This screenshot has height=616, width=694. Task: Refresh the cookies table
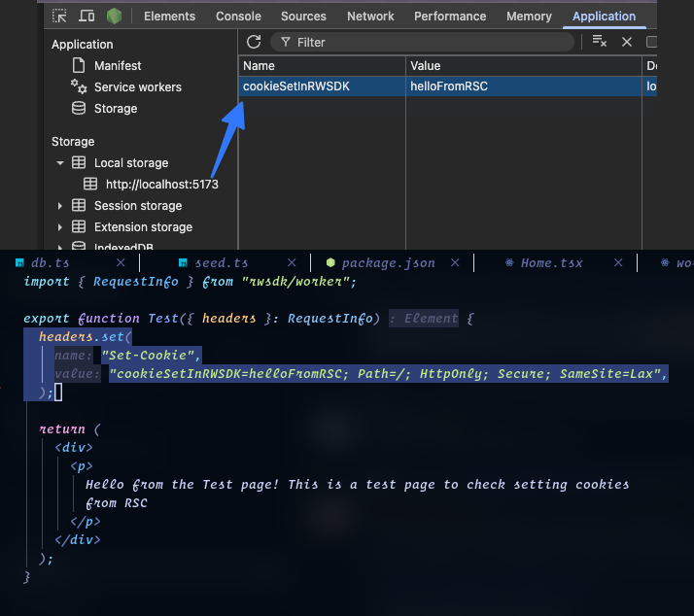tap(254, 42)
